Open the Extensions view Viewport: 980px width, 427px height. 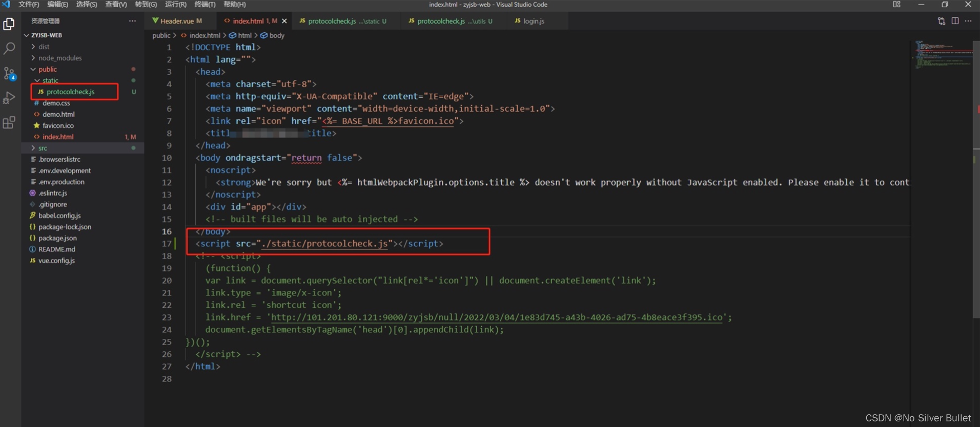(x=9, y=122)
